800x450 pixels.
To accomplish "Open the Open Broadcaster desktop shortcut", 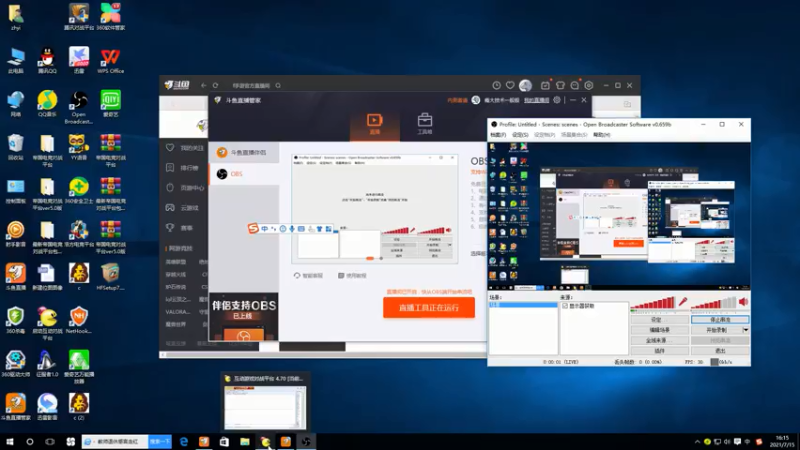I will point(79,107).
